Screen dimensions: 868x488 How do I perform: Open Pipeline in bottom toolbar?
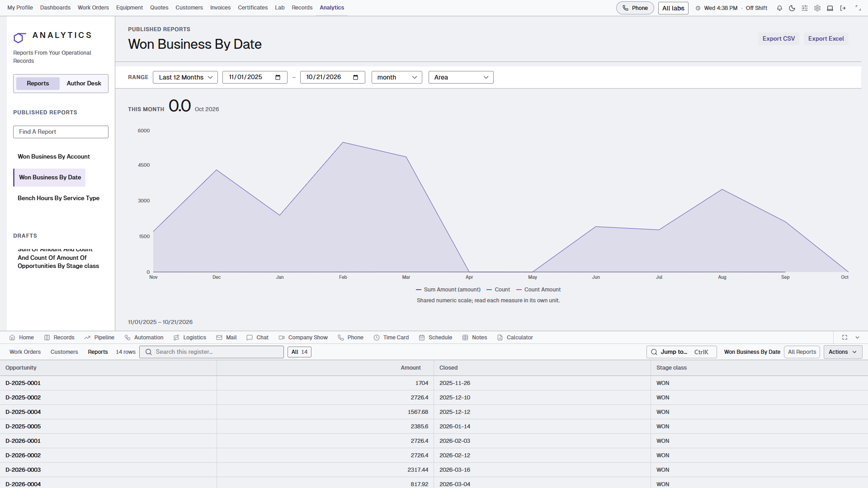(x=99, y=338)
